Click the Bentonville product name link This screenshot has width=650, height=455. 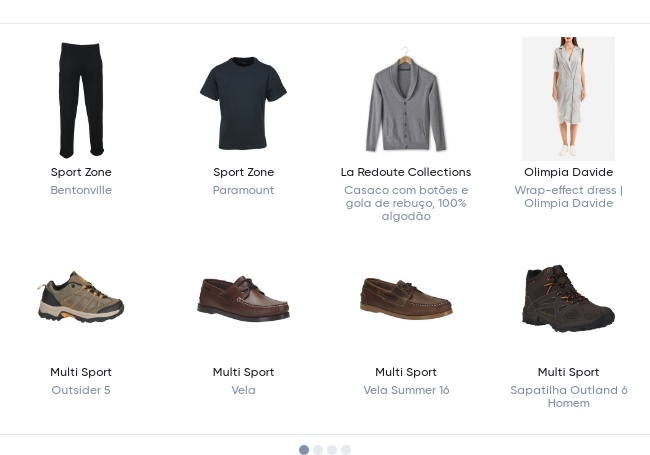[x=81, y=190]
